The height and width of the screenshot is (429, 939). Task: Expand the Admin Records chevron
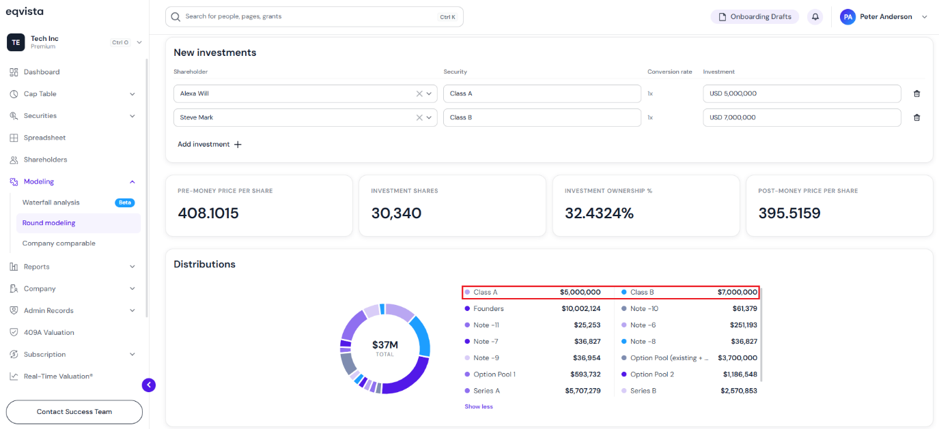pos(132,310)
